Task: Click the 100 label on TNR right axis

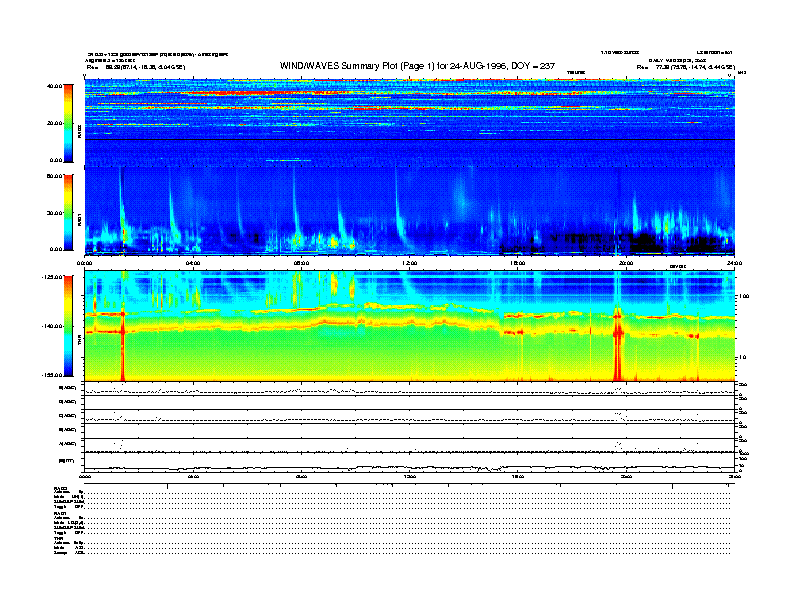Action: [743, 296]
